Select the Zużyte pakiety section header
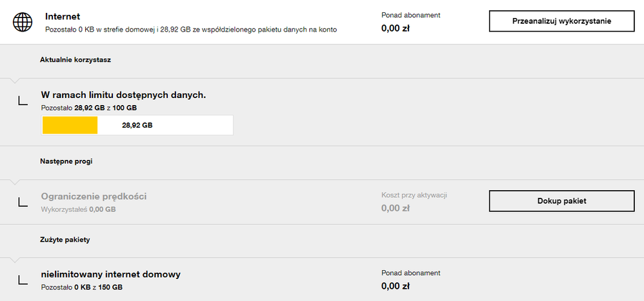 [65, 240]
